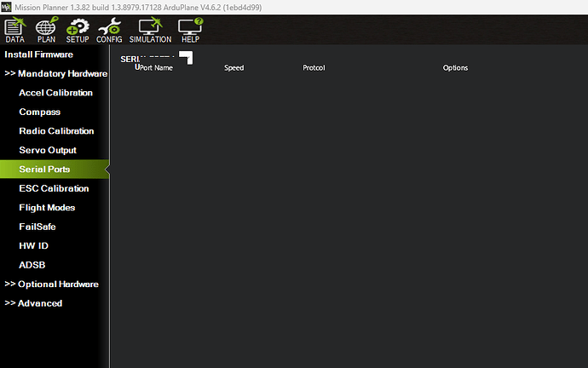
Task: Open the ESC Calibration page
Action: tap(54, 188)
